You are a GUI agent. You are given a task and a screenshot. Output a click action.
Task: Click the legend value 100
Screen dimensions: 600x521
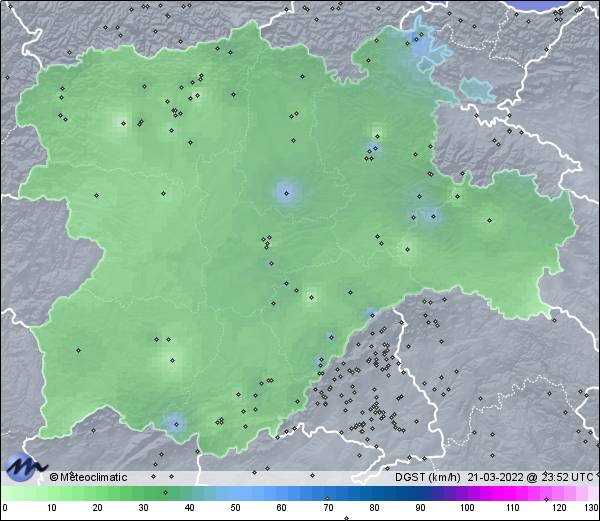[467, 508]
